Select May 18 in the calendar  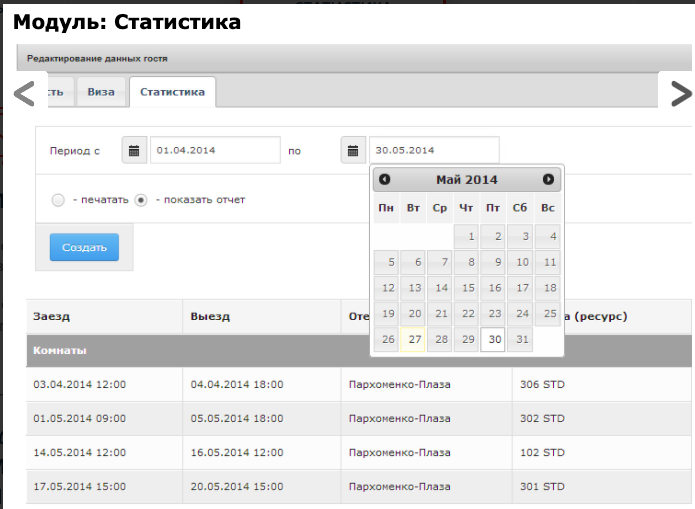click(548, 288)
